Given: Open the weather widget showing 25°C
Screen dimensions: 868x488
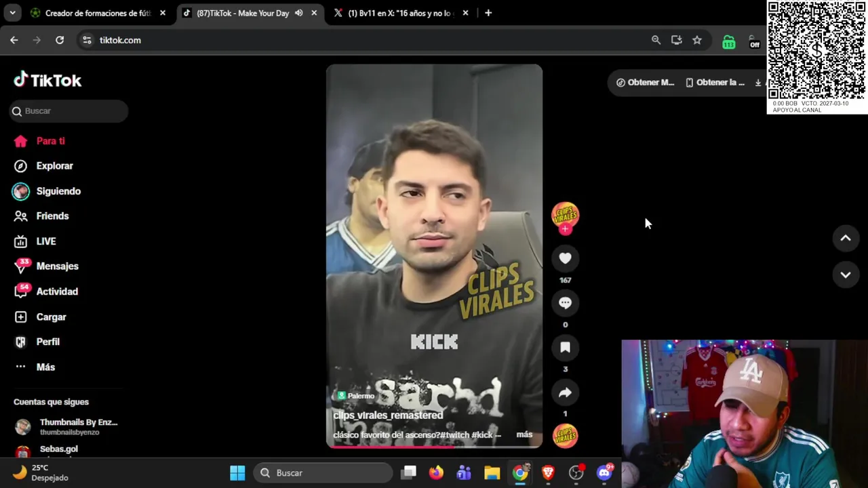Looking at the screenshot, I should coord(41,473).
